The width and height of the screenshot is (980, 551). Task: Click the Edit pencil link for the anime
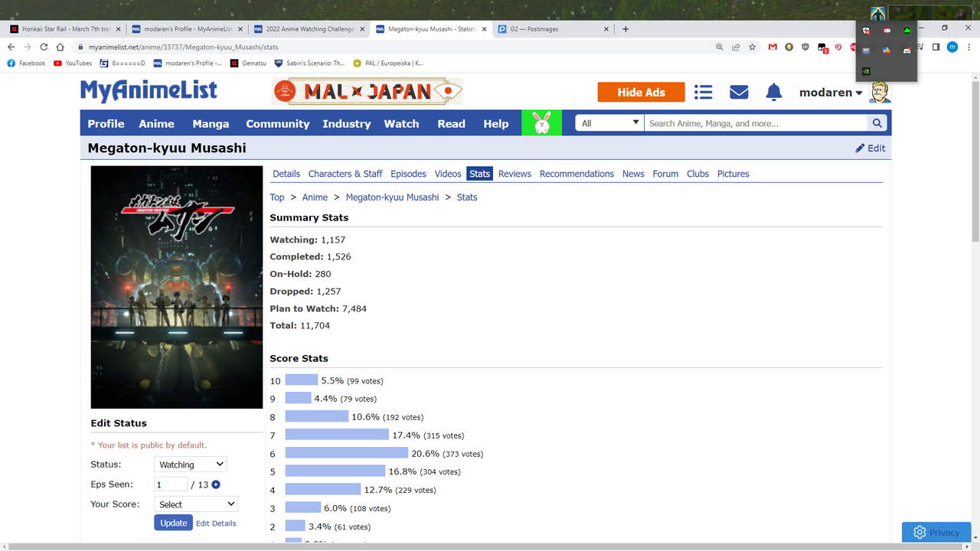click(871, 148)
